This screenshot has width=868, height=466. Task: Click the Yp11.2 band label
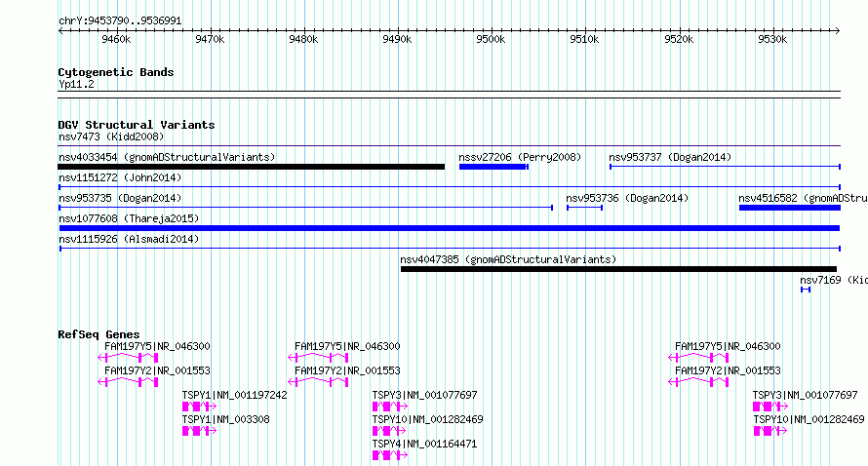coord(76,84)
